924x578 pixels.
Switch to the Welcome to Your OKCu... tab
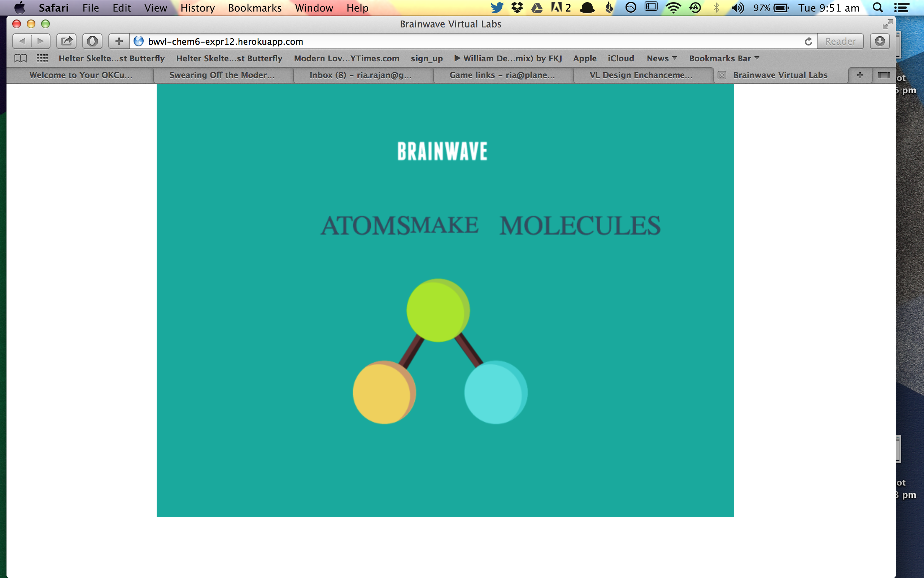point(80,75)
